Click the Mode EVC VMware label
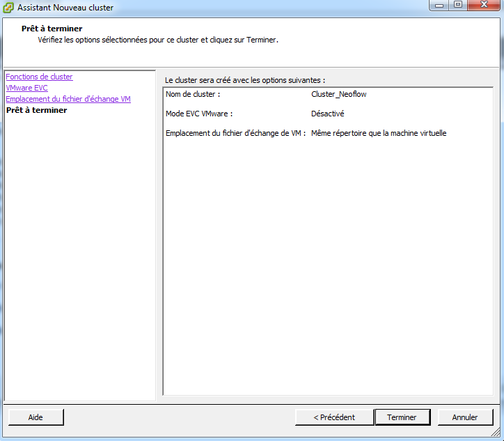504x441 pixels. [x=199, y=114]
